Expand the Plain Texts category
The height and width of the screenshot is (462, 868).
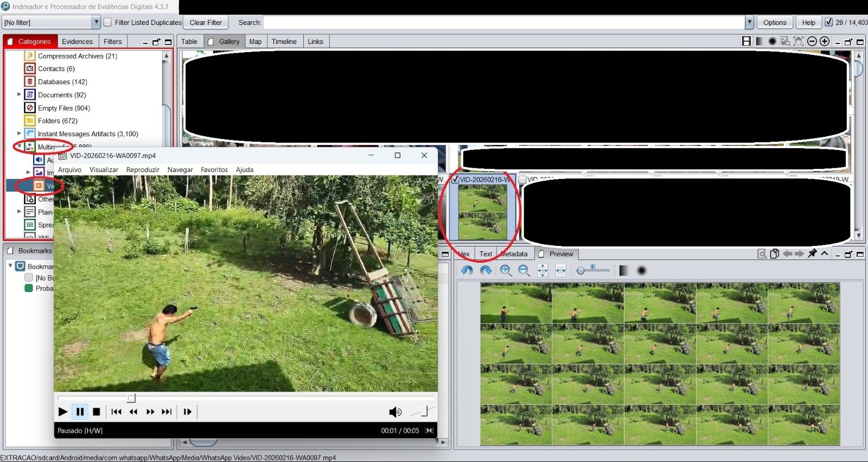point(19,212)
